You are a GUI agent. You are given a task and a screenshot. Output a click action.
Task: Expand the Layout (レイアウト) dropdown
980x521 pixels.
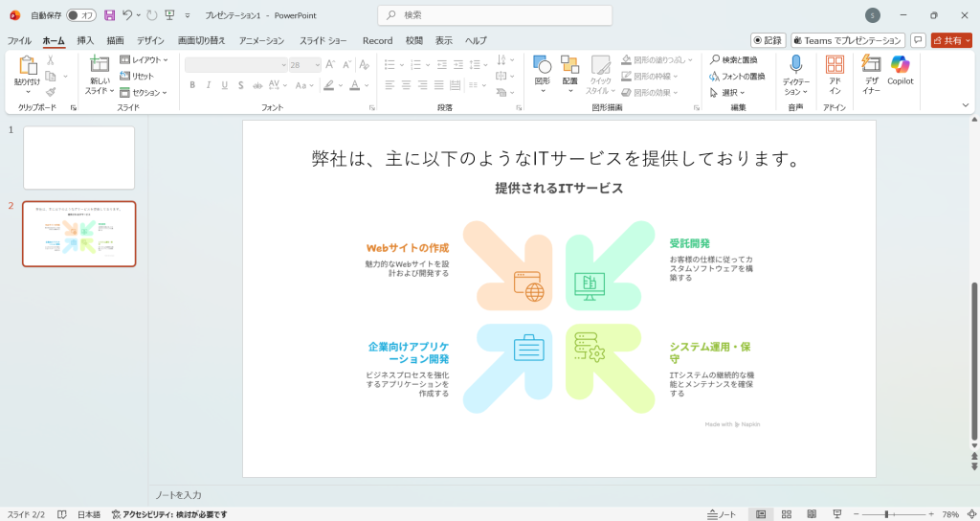(144, 59)
